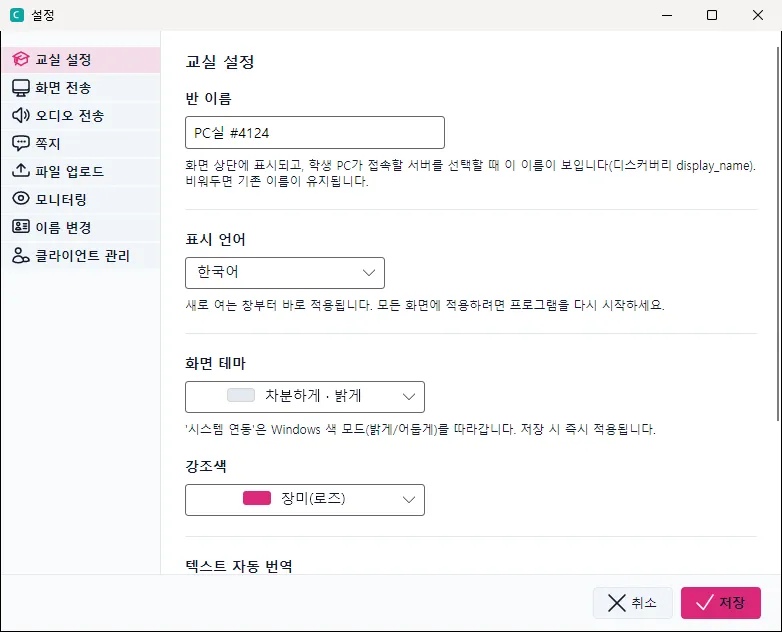Minimize the 설정 window

(667, 15)
